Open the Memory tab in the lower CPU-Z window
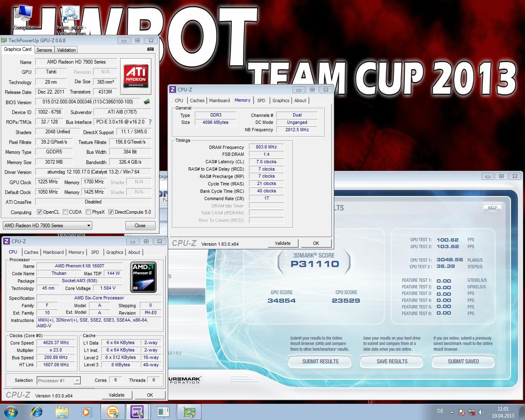 (x=76, y=252)
